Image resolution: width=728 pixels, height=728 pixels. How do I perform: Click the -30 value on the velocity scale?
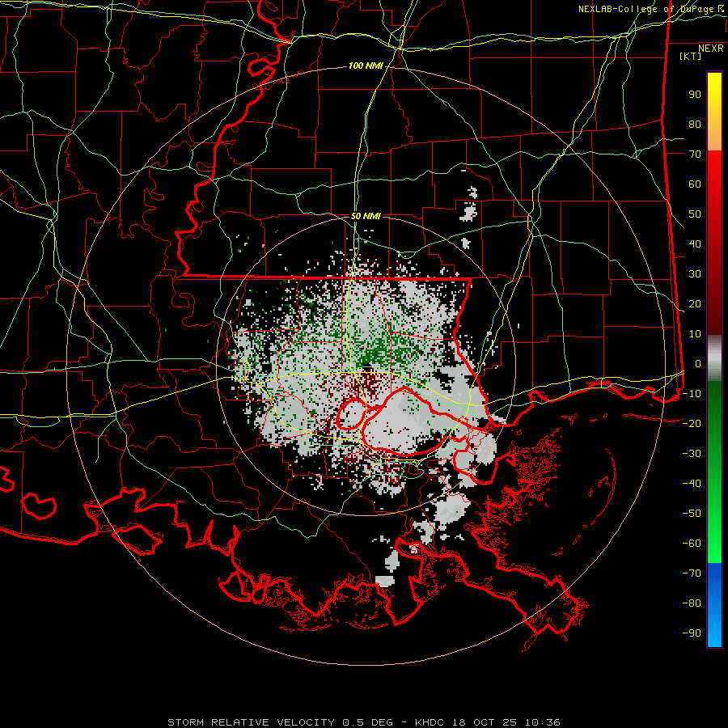pyautogui.click(x=692, y=454)
